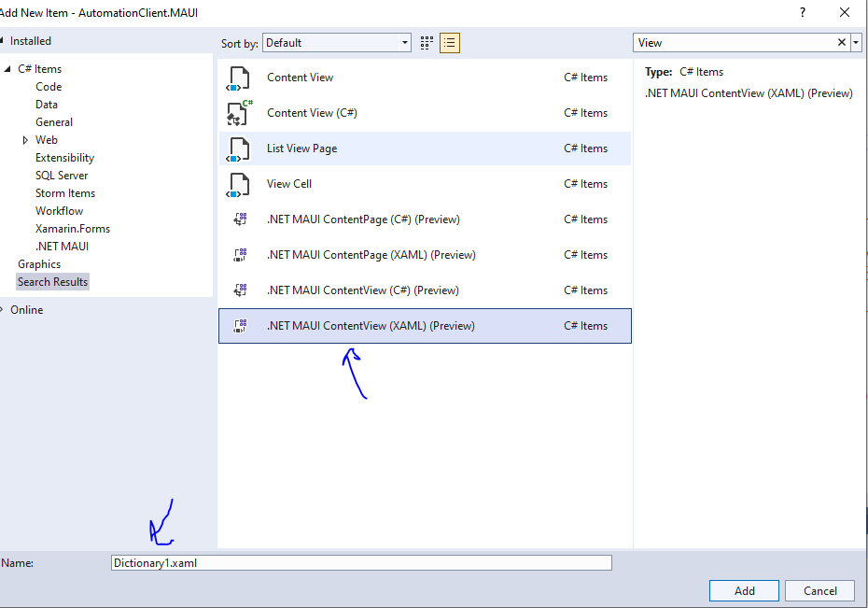Focus the Name input field
868x608 pixels.
[x=361, y=563]
